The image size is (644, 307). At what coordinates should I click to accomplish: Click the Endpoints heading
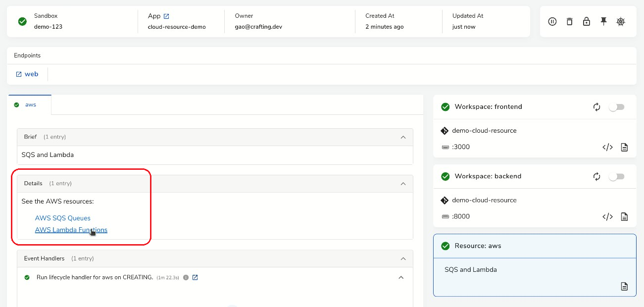27,55
